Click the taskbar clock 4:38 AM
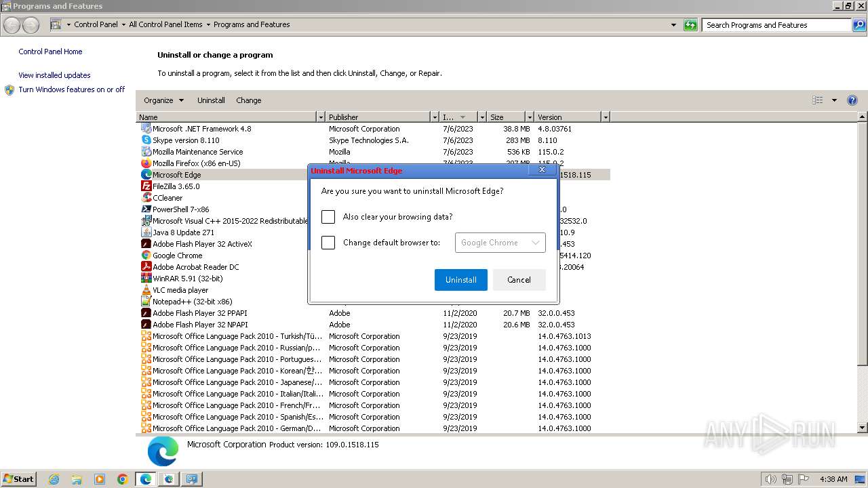 [x=833, y=479]
